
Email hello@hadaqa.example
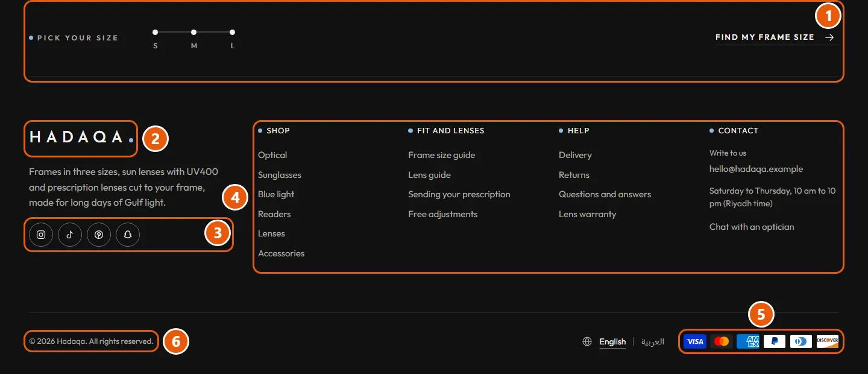pos(756,170)
